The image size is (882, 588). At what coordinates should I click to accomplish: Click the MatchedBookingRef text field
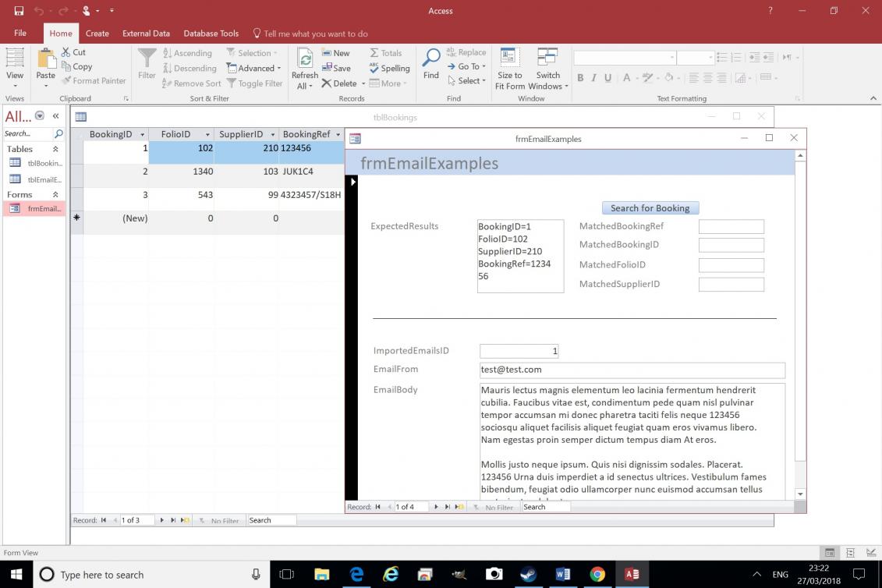(731, 226)
